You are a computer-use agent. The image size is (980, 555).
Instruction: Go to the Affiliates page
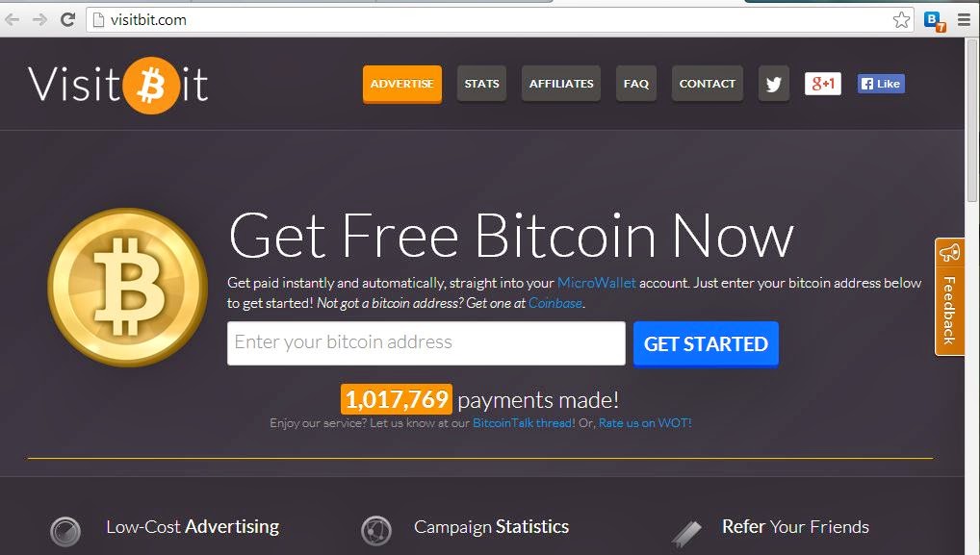561,84
